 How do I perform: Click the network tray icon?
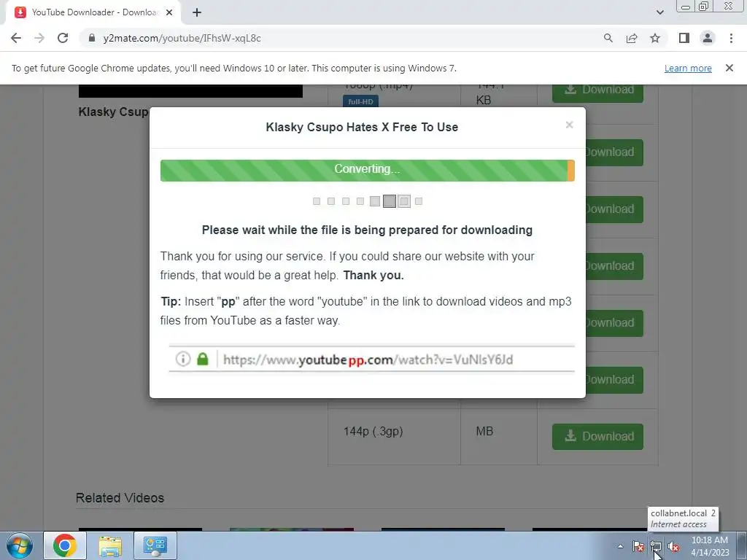[x=656, y=546]
